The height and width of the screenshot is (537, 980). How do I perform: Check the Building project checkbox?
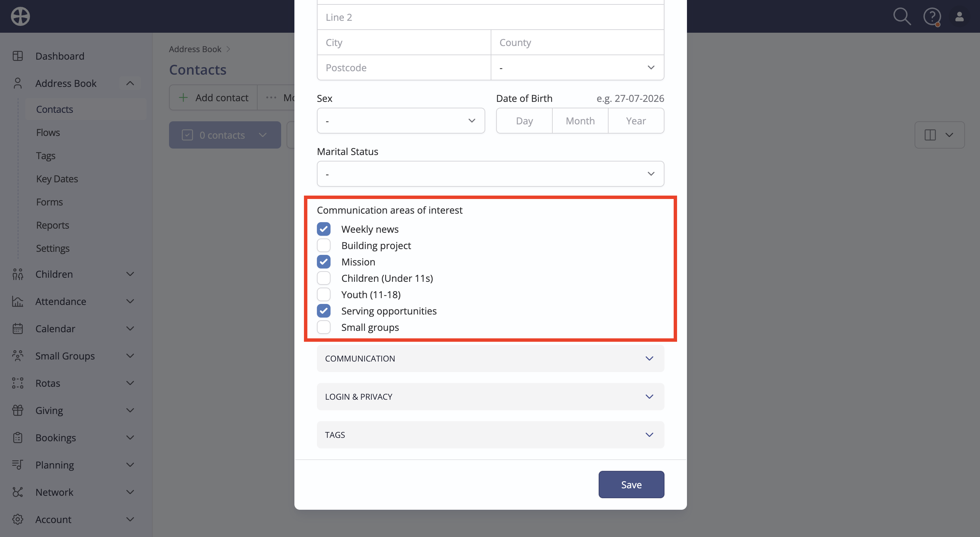pyautogui.click(x=323, y=245)
